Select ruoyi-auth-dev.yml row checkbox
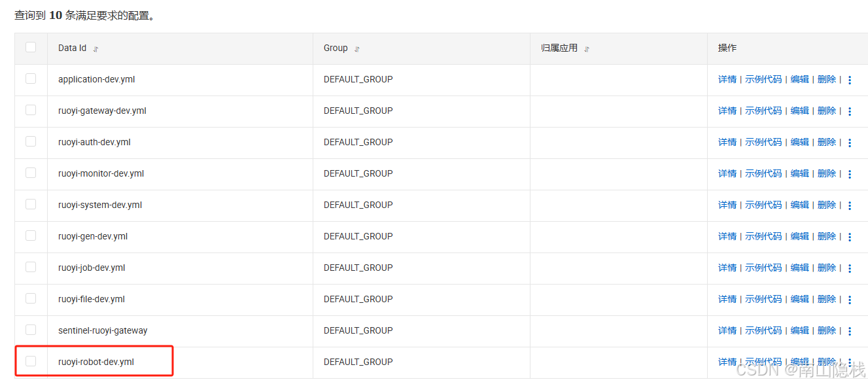Viewport: 868px width, 384px height. point(31,141)
